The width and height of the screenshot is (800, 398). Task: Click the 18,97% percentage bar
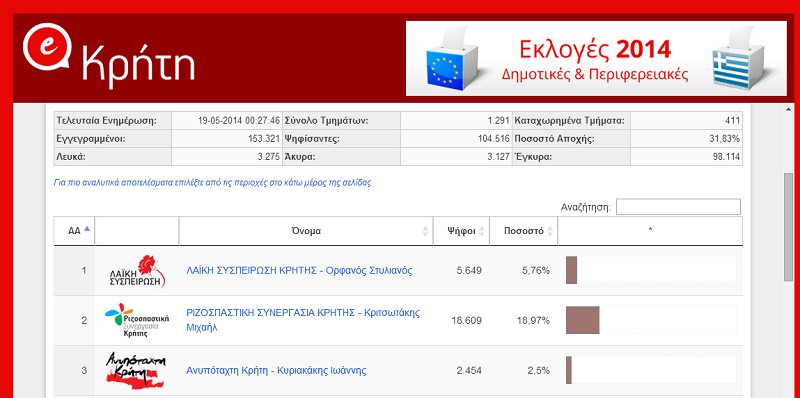click(x=582, y=320)
